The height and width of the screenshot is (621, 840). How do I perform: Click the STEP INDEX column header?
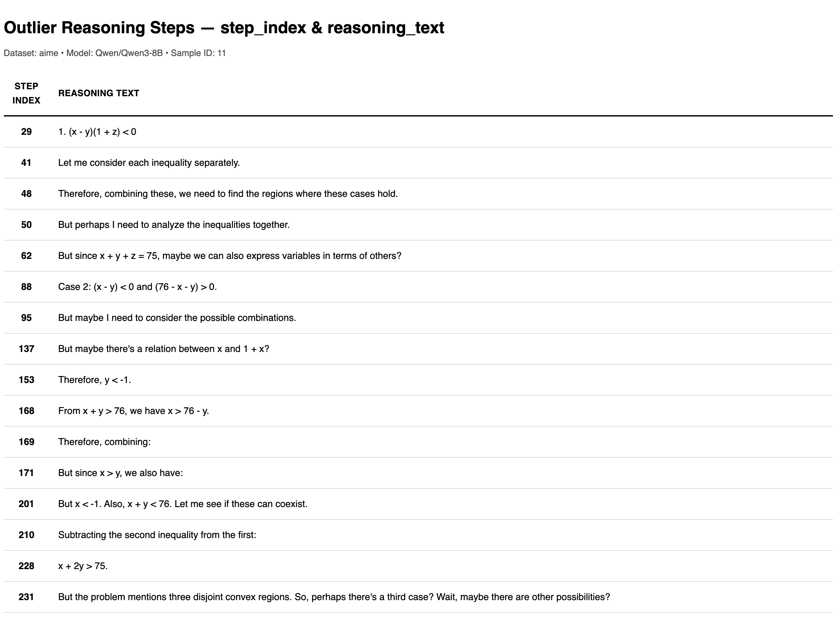pyautogui.click(x=26, y=93)
